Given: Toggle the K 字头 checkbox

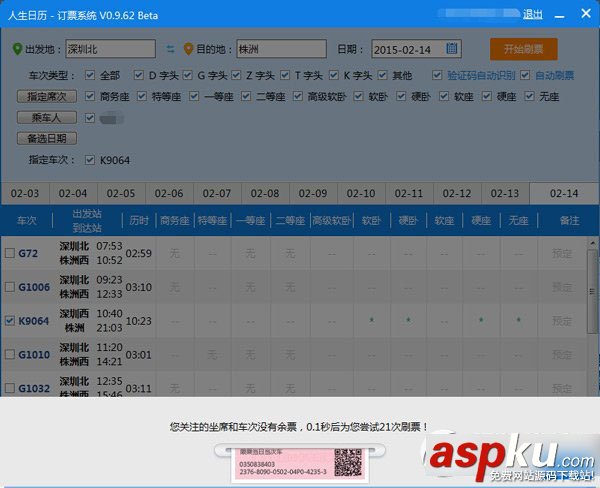Looking at the screenshot, I should coord(334,75).
